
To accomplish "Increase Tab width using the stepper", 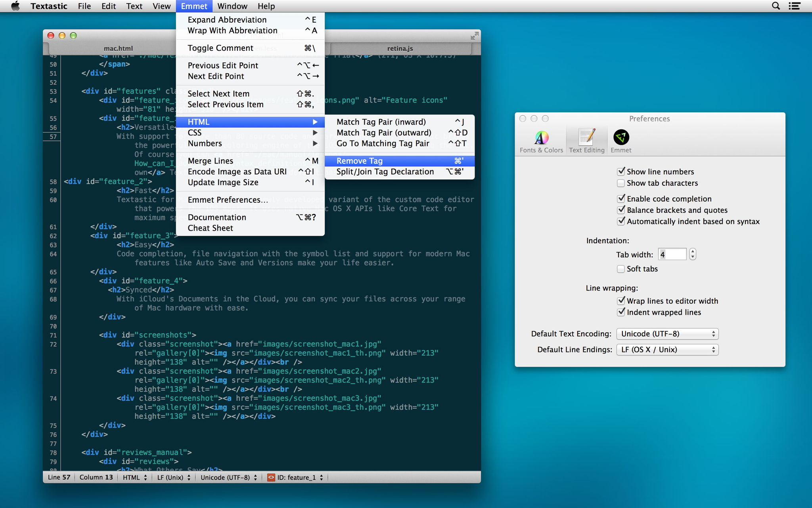I will [692, 251].
